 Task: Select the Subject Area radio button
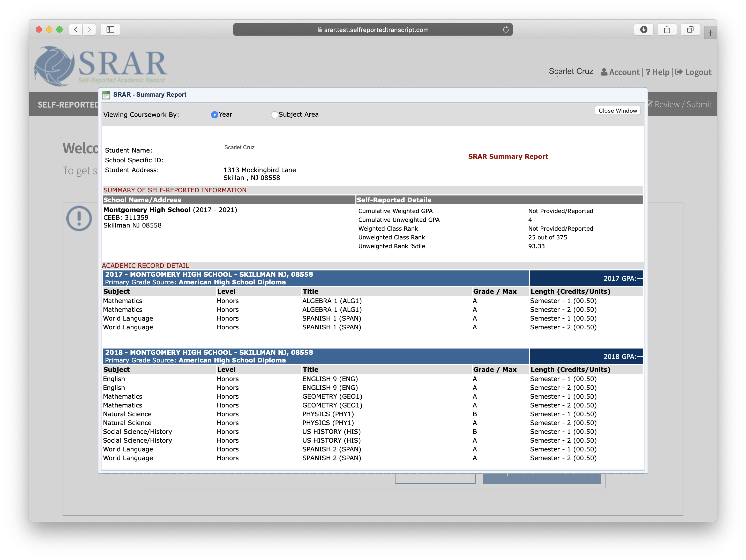(274, 115)
